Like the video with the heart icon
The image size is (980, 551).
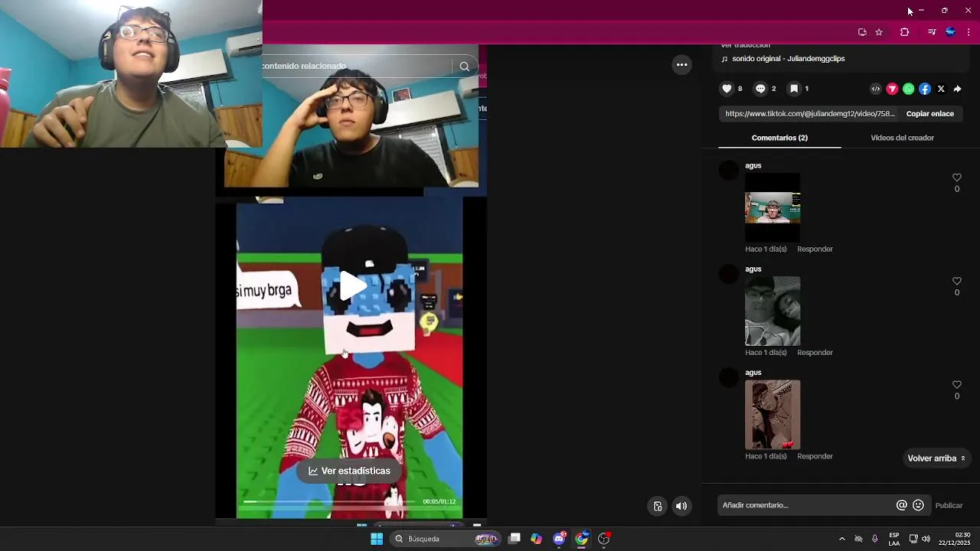point(727,89)
